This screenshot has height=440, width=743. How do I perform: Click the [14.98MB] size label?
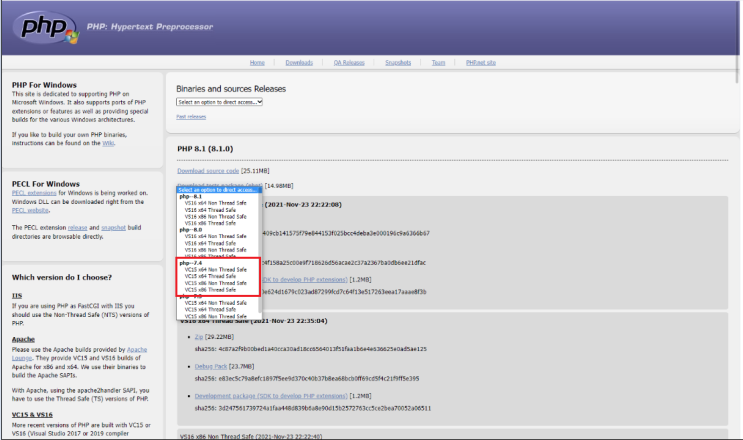click(279, 186)
